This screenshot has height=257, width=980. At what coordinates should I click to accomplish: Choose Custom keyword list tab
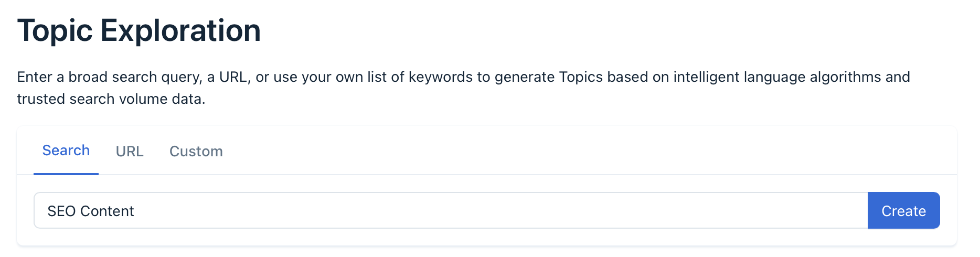tap(196, 151)
